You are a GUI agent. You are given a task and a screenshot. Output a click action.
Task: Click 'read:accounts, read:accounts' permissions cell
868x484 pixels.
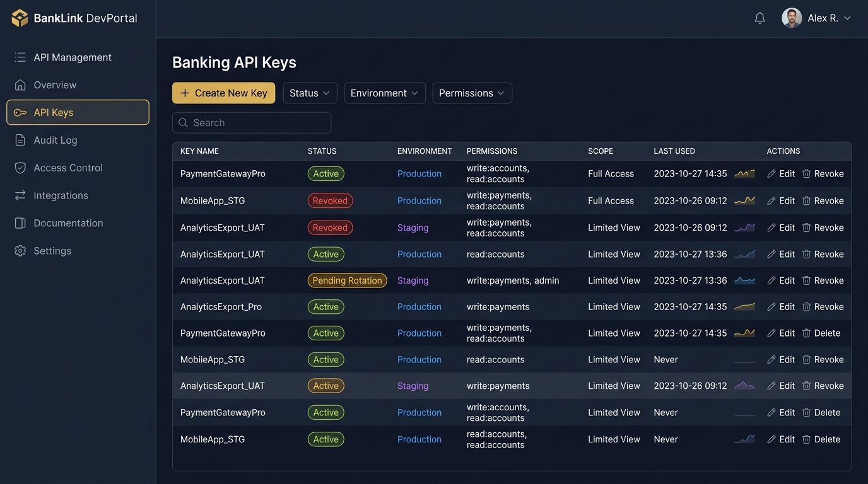coord(497,439)
